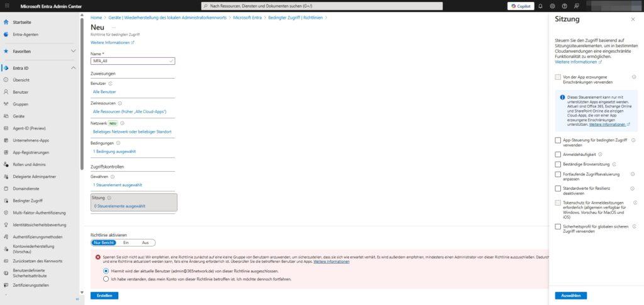Click info icon beside Anmeldehäufigkeit
This screenshot has width=644, height=305.
[x=600, y=154]
